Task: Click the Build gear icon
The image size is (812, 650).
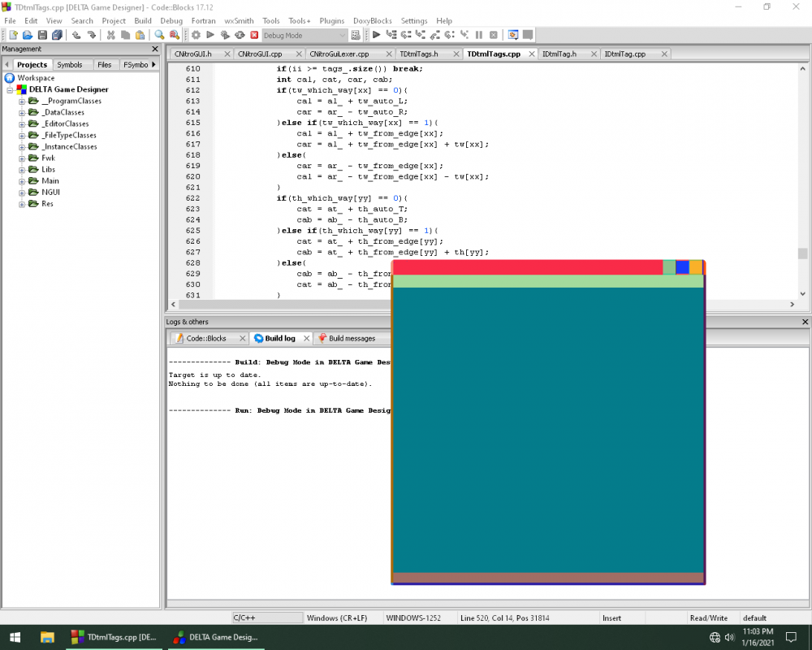Action: pos(196,35)
